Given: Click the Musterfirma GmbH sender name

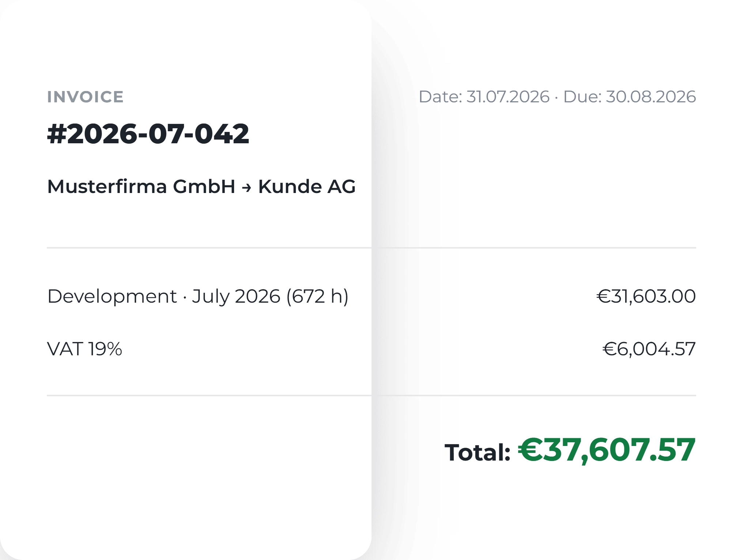Looking at the screenshot, I should [141, 186].
